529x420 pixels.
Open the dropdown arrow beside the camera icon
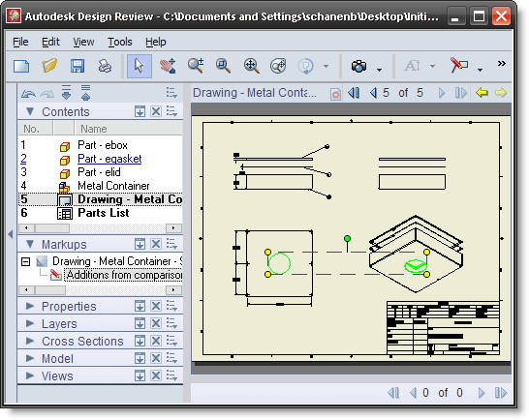tap(379, 70)
